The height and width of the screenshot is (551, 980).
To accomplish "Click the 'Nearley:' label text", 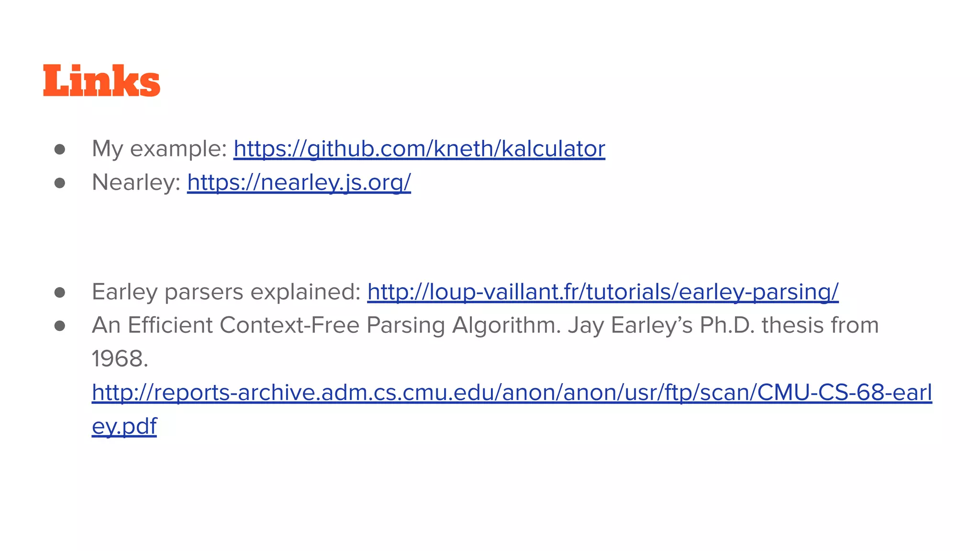I will coord(136,182).
